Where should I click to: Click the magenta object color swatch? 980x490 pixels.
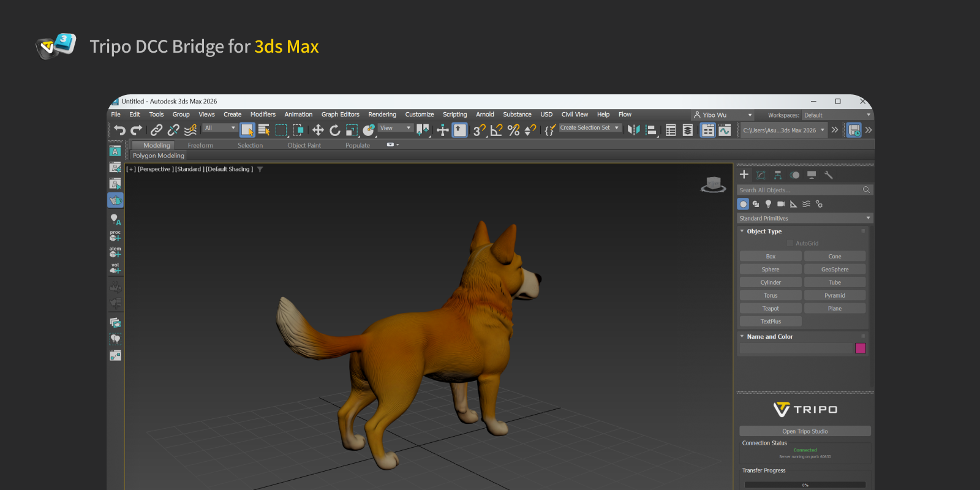click(860, 349)
